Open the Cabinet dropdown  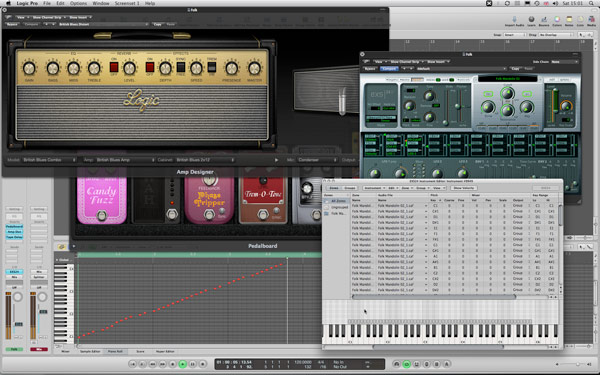coord(205,160)
